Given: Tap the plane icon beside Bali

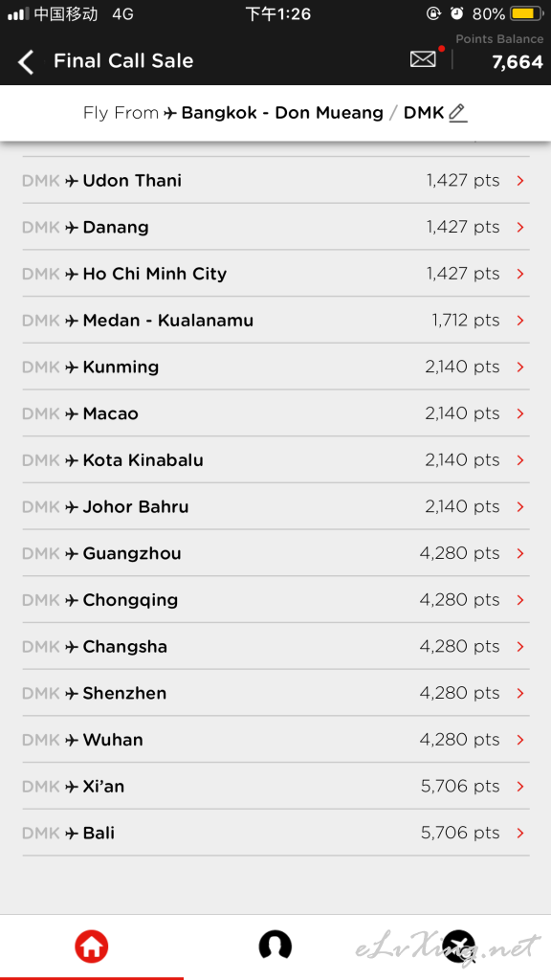Looking at the screenshot, I should coord(72,834).
